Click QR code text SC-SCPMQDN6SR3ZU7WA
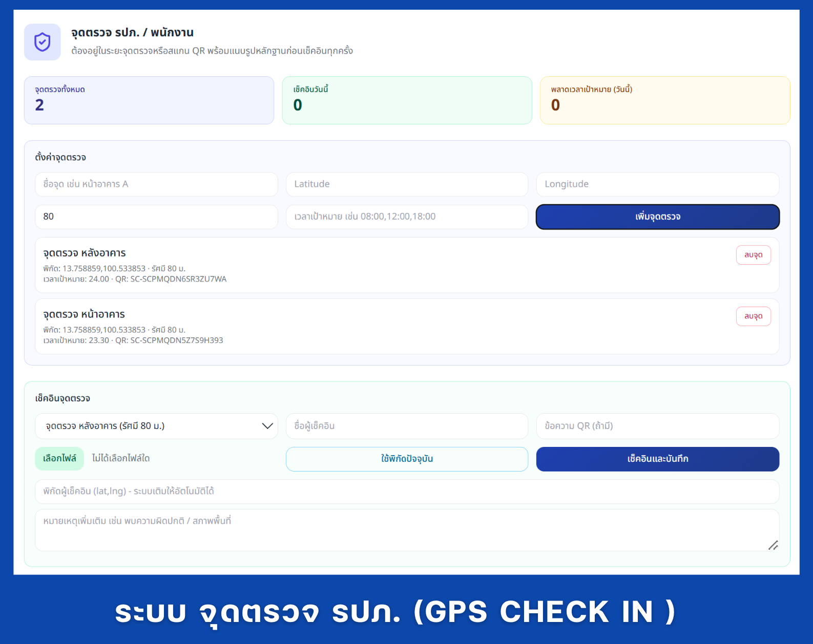Image resolution: width=813 pixels, height=644 pixels. 178,279
